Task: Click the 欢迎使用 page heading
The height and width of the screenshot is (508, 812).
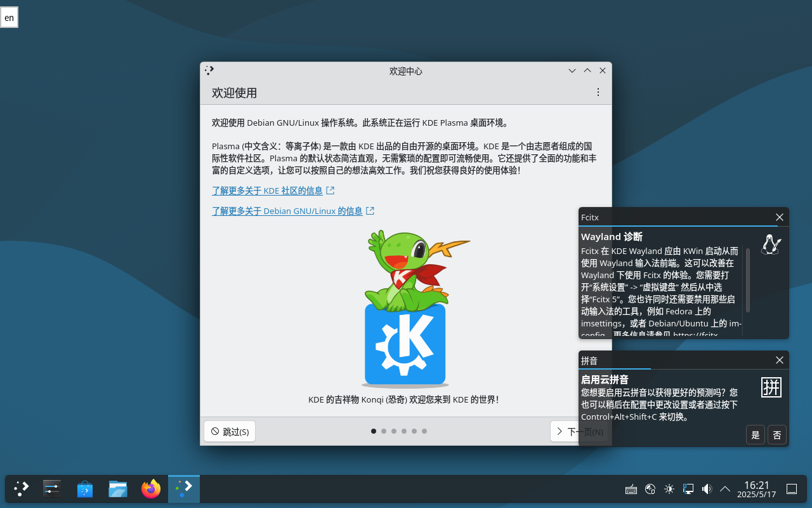Action: (x=234, y=93)
